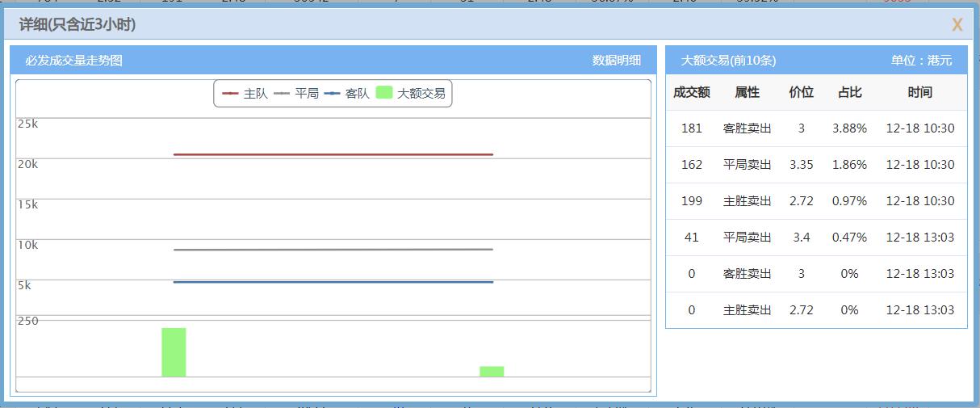Click the gray 平局 trend line
The height and width of the screenshot is (408, 980).
(333, 250)
